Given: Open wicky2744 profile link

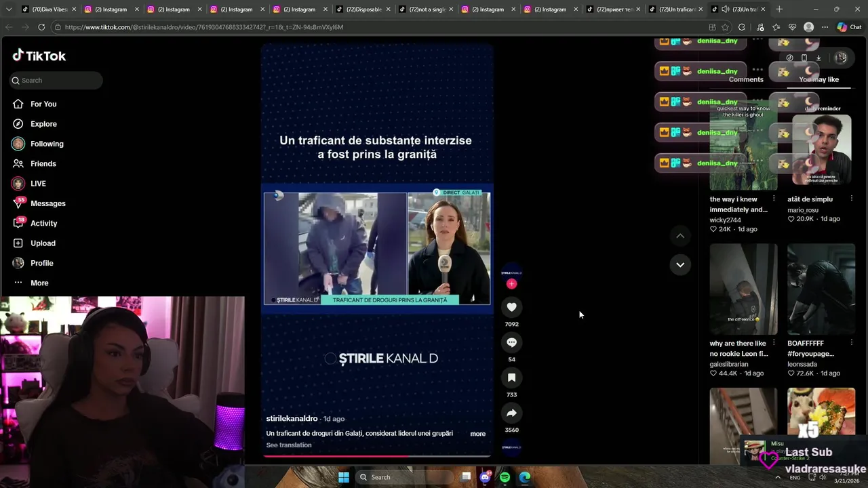Looking at the screenshot, I should pyautogui.click(x=725, y=220).
